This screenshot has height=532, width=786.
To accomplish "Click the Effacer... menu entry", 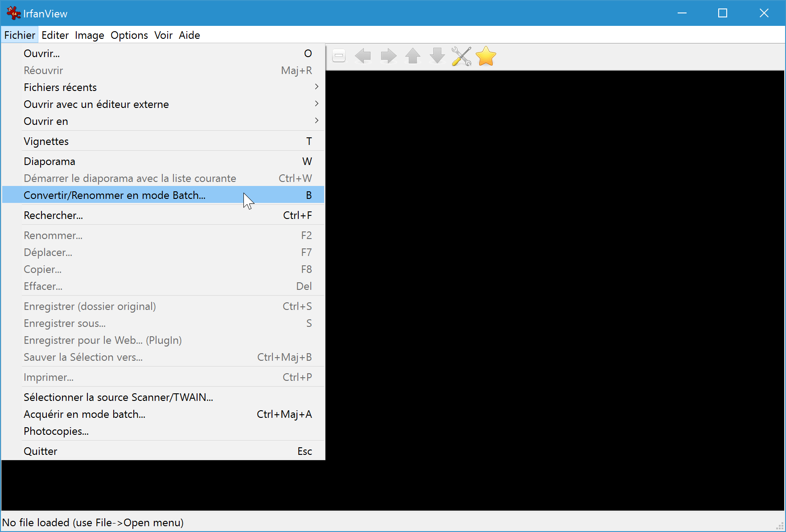I will coord(163,286).
